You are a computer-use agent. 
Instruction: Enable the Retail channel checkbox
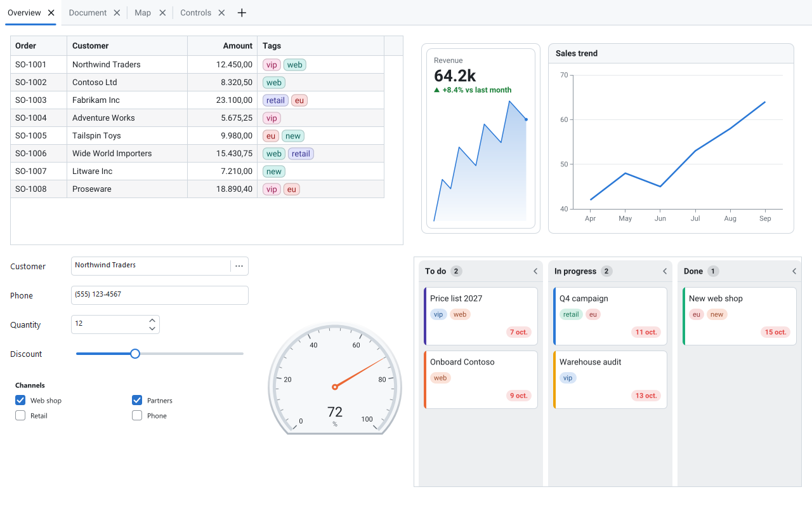tap(20, 415)
